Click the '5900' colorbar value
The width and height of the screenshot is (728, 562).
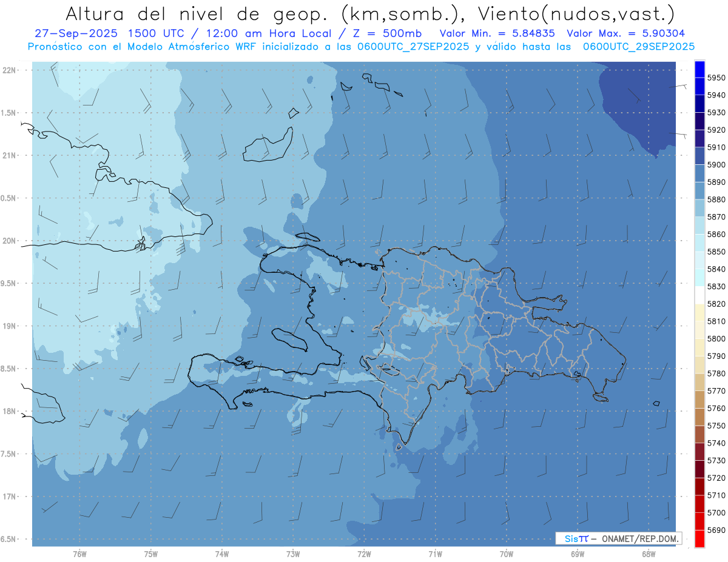[x=716, y=164]
